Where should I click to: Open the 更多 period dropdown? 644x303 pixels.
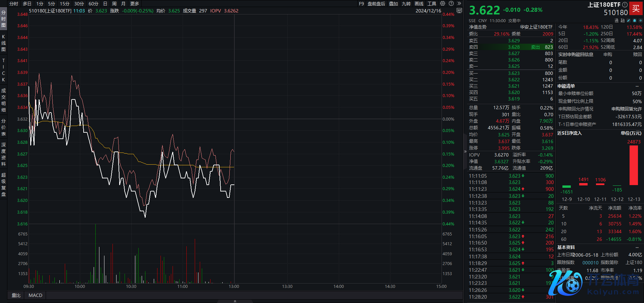(x=135, y=4)
